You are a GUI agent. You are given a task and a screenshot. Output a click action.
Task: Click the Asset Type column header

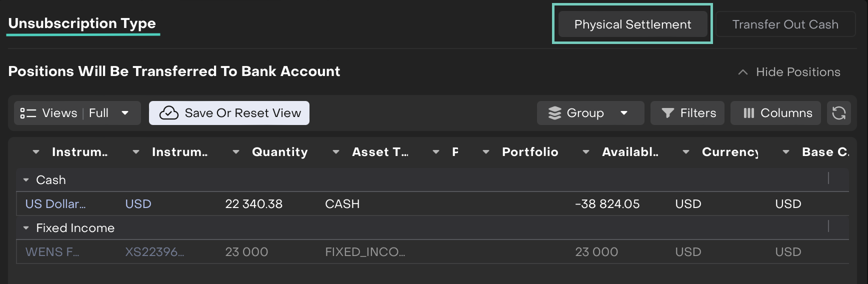click(x=380, y=152)
